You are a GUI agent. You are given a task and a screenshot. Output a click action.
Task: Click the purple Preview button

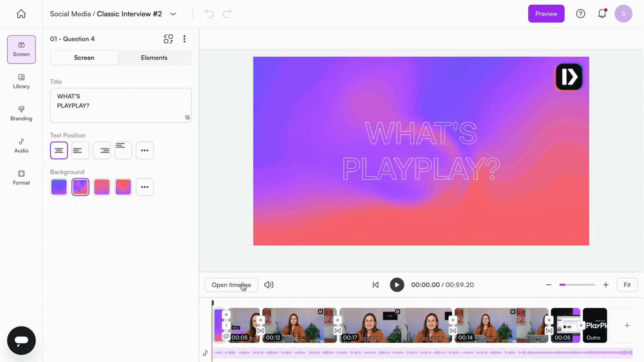[x=546, y=14]
